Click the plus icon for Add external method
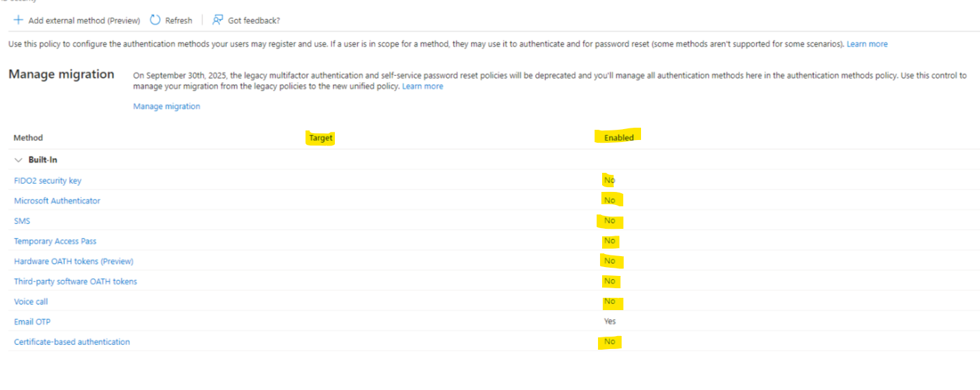 pos(18,20)
